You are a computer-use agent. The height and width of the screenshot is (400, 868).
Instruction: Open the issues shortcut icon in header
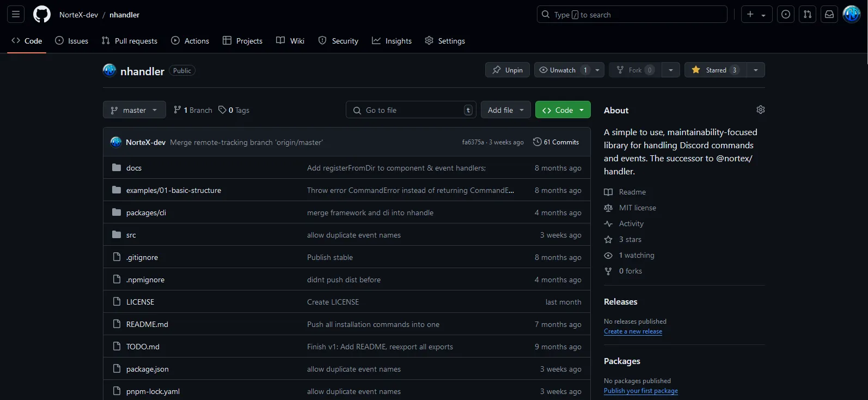[x=786, y=15]
